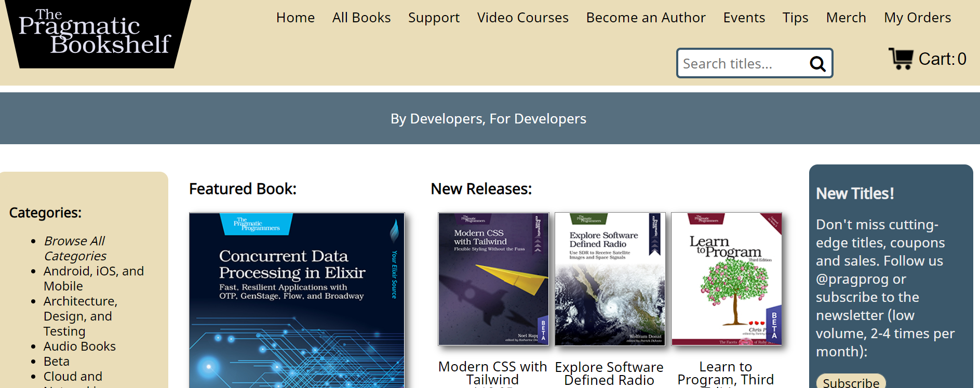View My Orders
This screenshot has width=980, height=388.
(917, 18)
